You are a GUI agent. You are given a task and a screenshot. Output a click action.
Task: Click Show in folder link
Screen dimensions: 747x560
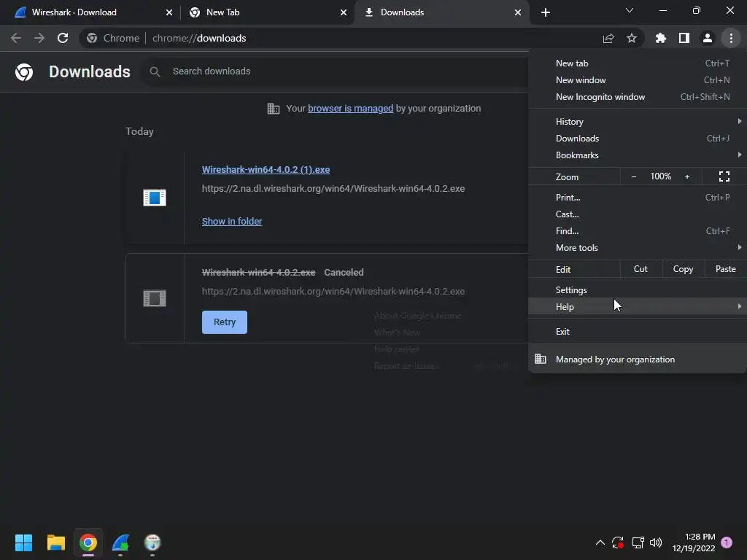coord(232,222)
